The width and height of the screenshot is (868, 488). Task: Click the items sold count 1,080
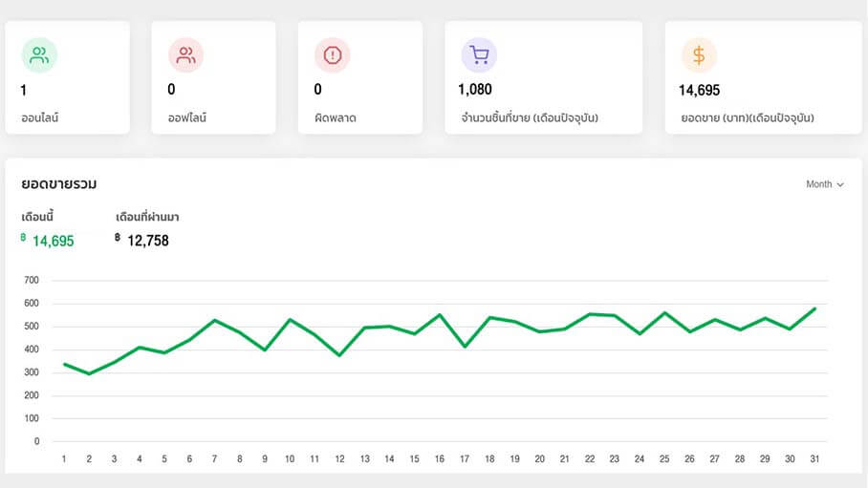[x=475, y=90]
